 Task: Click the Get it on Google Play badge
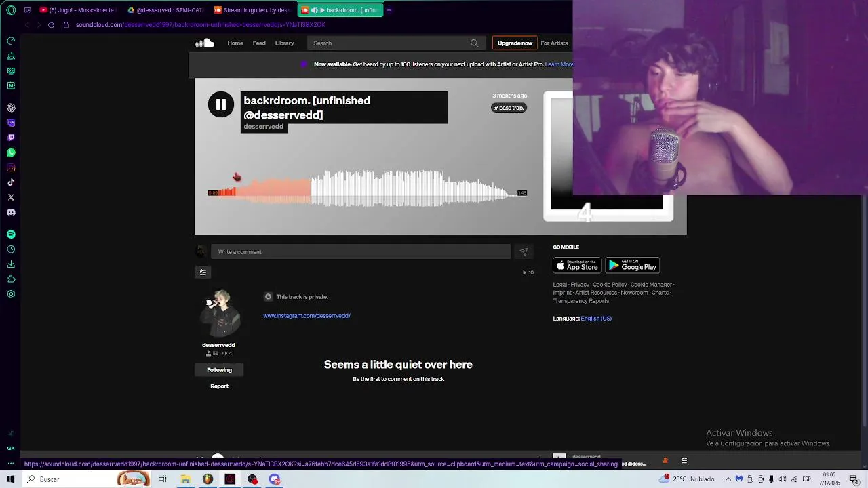click(x=633, y=266)
